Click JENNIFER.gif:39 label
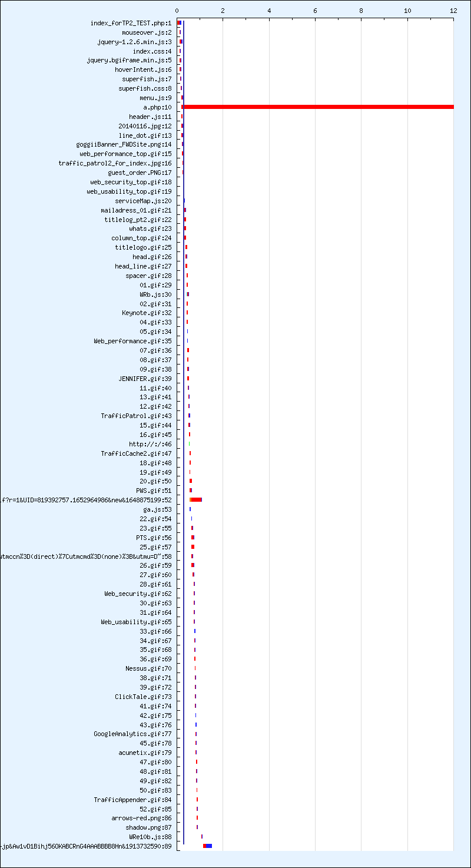 coord(145,379)
